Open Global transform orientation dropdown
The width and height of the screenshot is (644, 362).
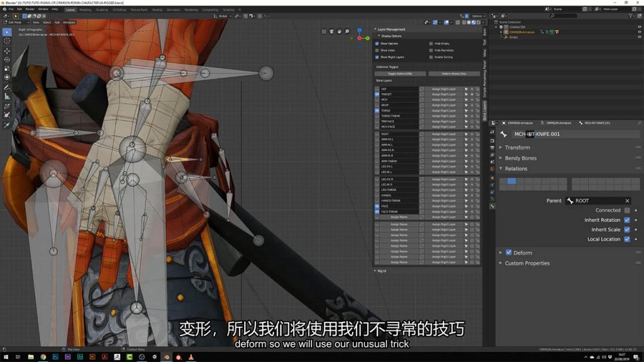coord(222,16)
